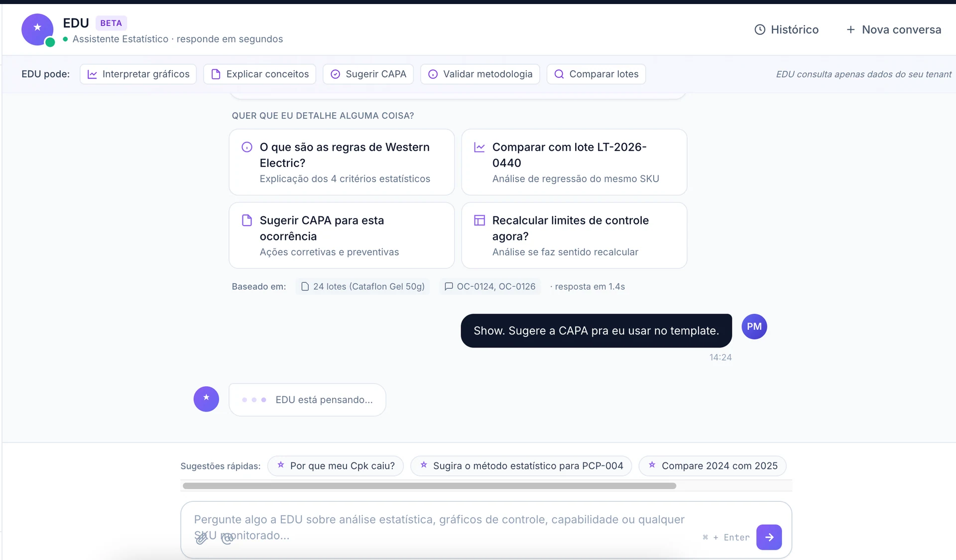Viewport: 956px width, 560px height.
Task: Click the chart icon on Interpretar gráficos chip
Action: point(92,74)
